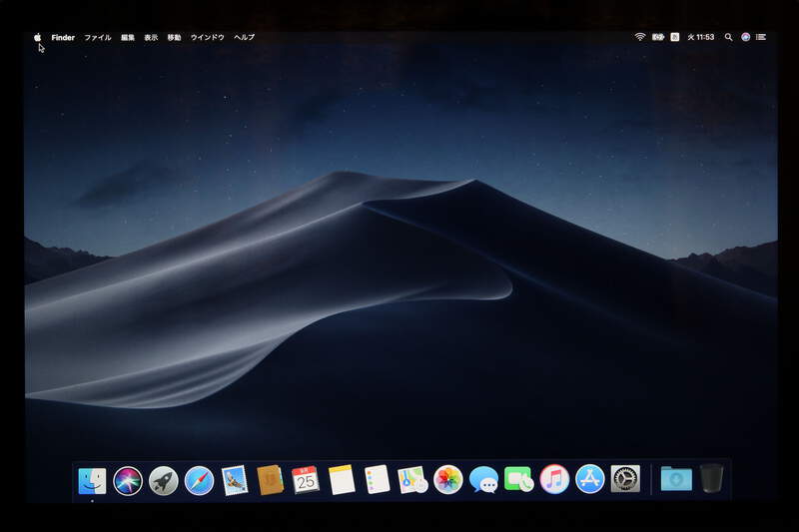Click the Wi-Fi status icon
This screenshot has height=532, width=799.
point(640,37)
